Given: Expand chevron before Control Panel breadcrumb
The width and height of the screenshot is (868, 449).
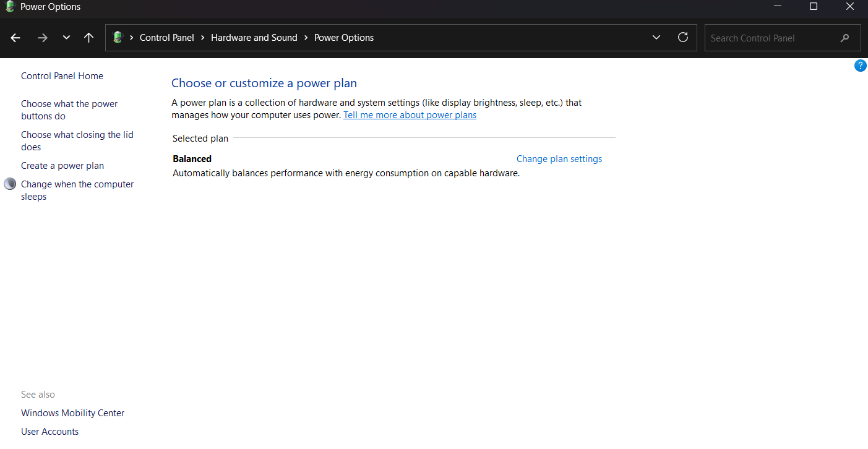Looking at the screenshot, I should (132, 38).
